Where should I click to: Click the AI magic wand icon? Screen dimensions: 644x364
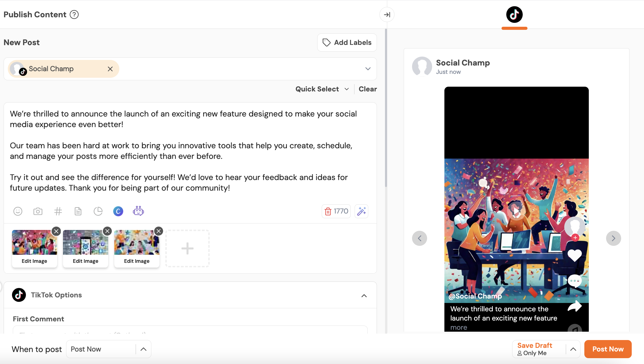click(x=362, y=211)
